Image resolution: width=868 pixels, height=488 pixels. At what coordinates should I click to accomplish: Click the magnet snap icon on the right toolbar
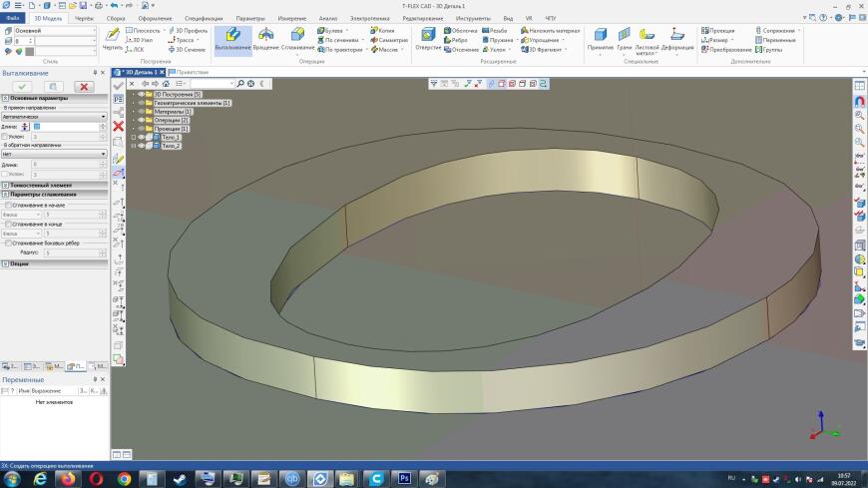860,102
